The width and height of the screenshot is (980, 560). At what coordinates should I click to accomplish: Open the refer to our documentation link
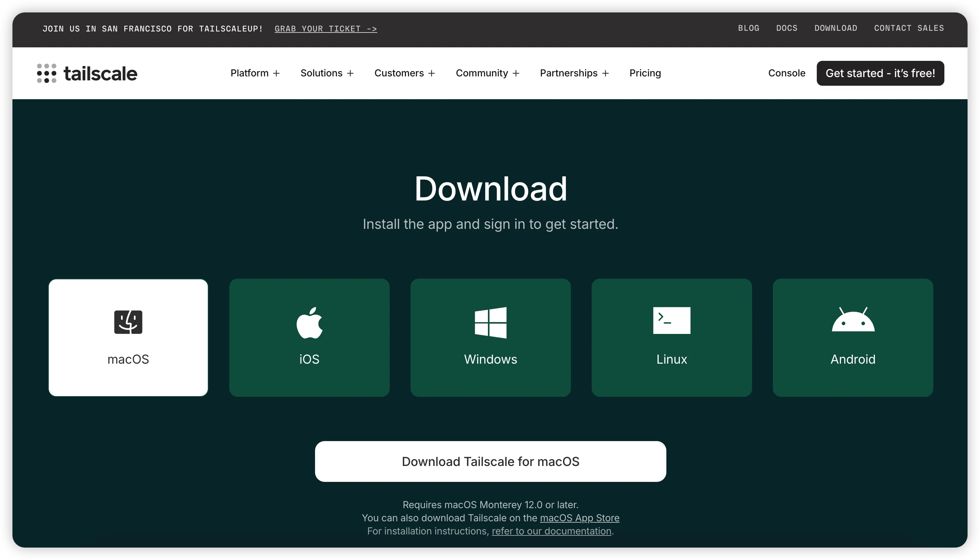(x=551, y=531)
